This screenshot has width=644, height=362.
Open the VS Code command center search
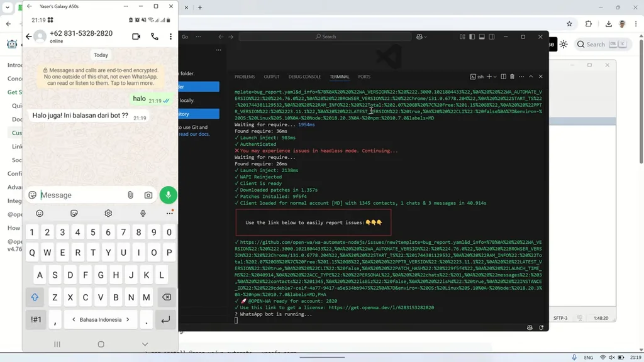point(325,36)
